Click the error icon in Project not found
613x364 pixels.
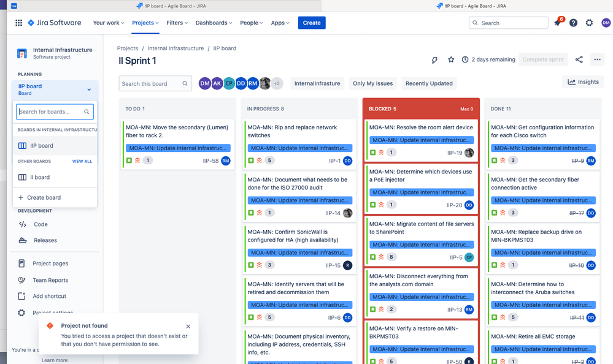pos(50,326)
